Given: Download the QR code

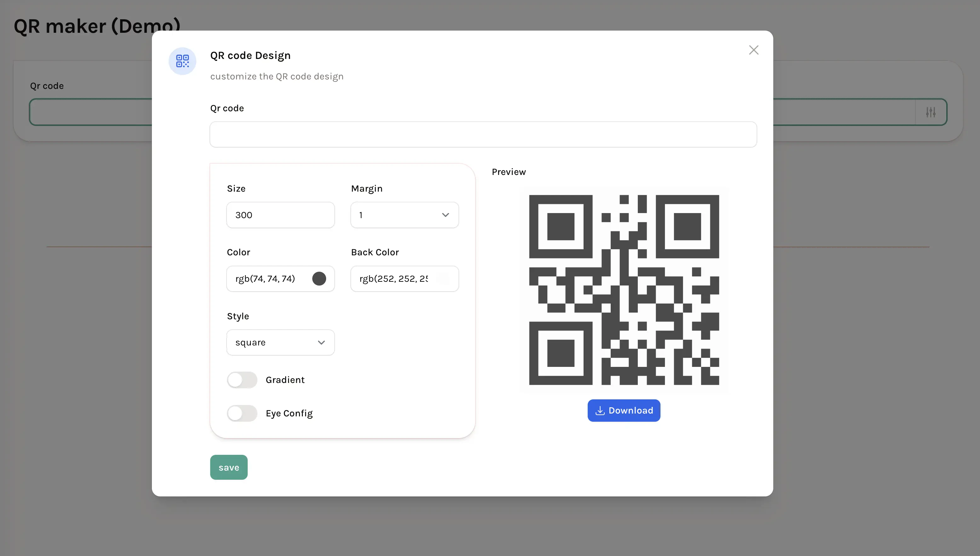Looking at the screenshot, I should (624, 410).
